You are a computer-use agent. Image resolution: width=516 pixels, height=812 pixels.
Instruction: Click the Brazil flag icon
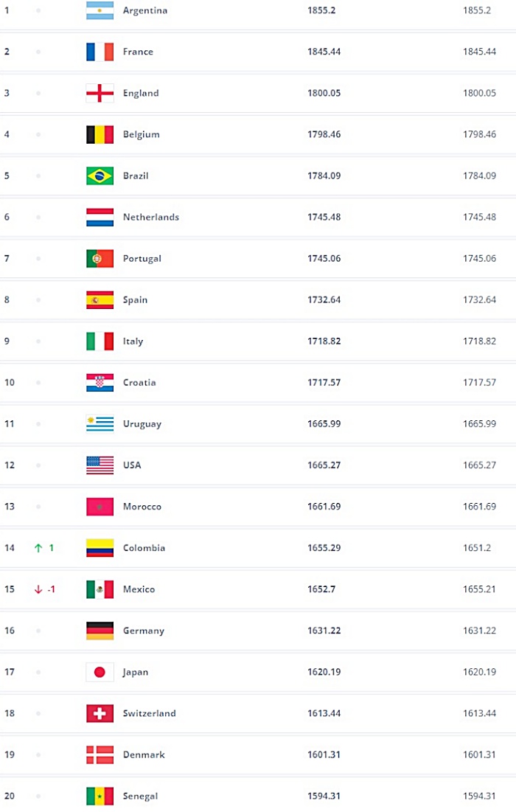[x=100, y=176]
